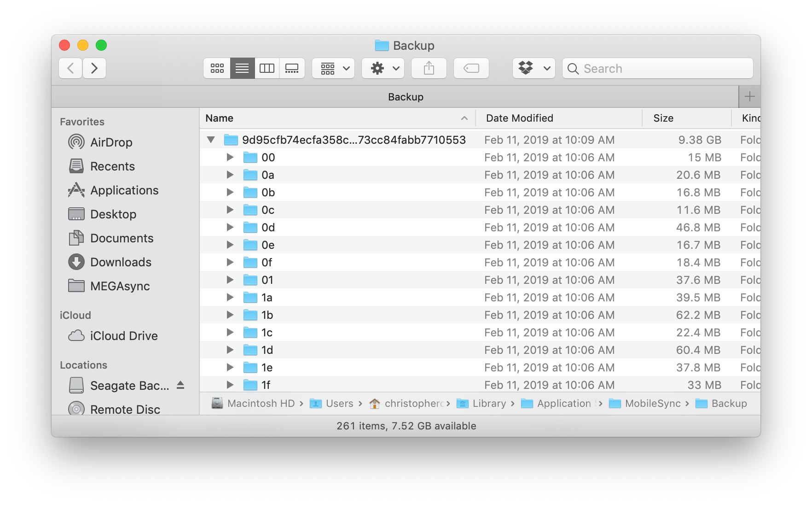The image size is (812, 505).
Task: Select the Seagate Backup drive
Action: [119, 385]
